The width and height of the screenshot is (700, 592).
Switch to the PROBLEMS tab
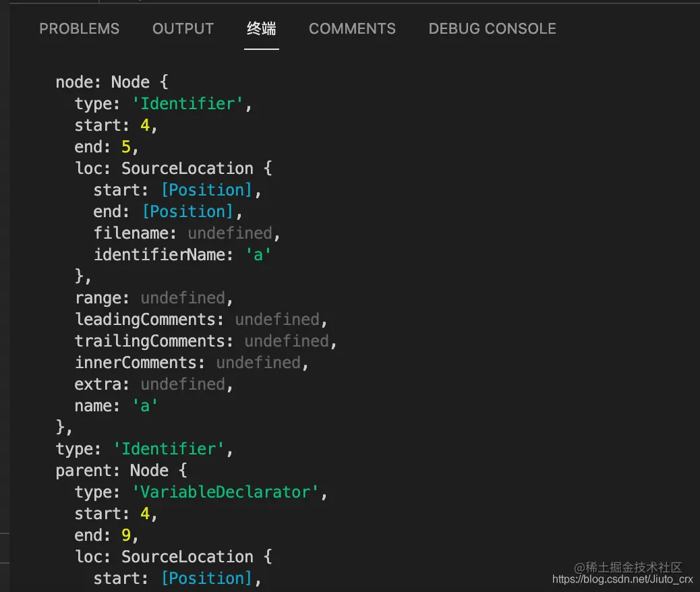(x=80, y=28)
